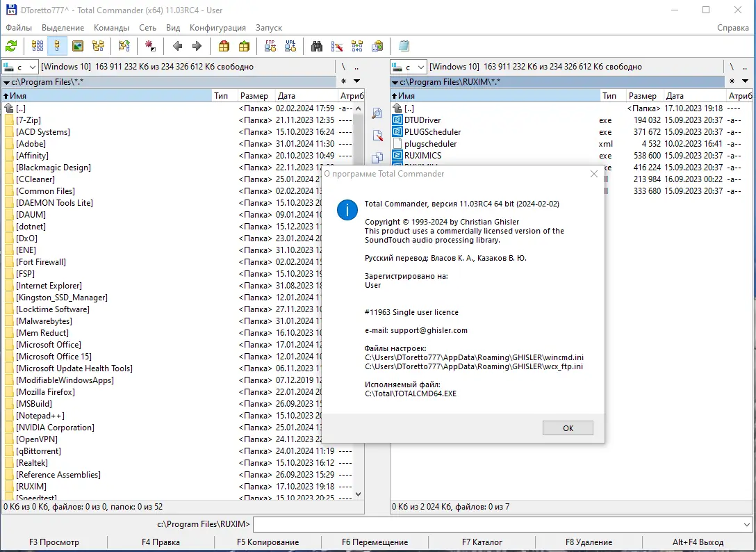This screenshot has width=756, height=552.
Task: Open the command line history dropdown
Action: pyautogui.click(x=746, y=524)
